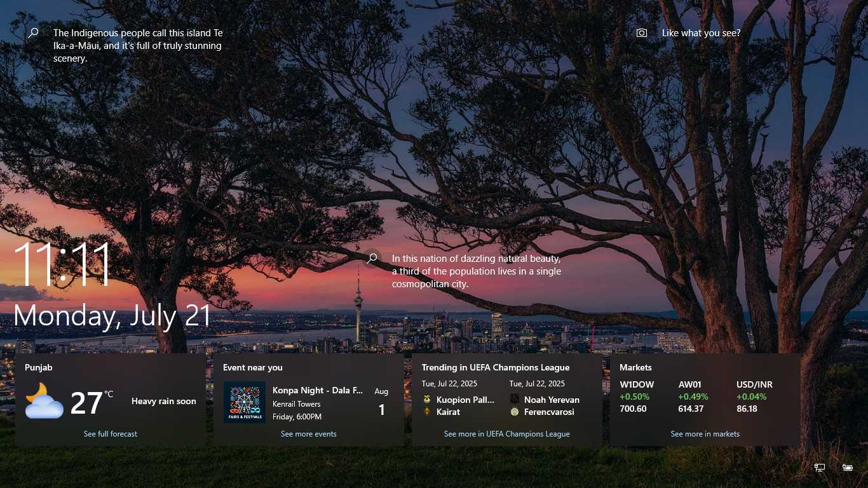Click the 'Event near you' card title
The width and height of the screenshot is (868, 488).
253,367
